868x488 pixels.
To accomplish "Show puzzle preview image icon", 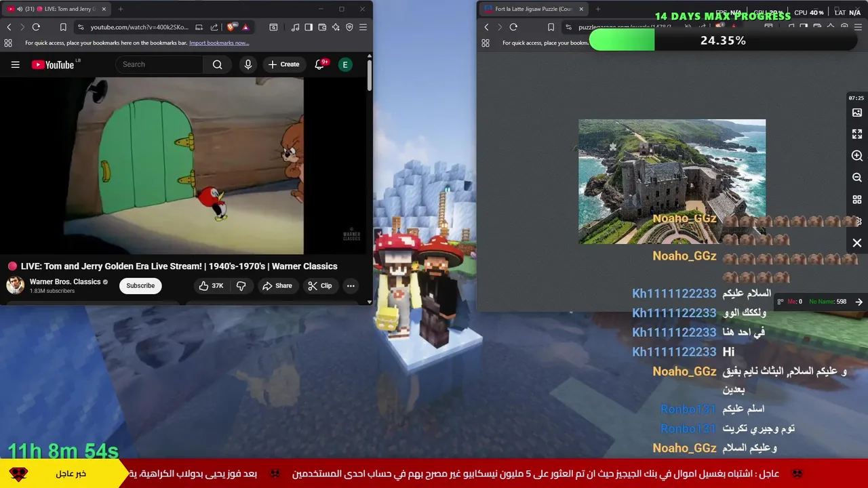I will coord(857,113).
